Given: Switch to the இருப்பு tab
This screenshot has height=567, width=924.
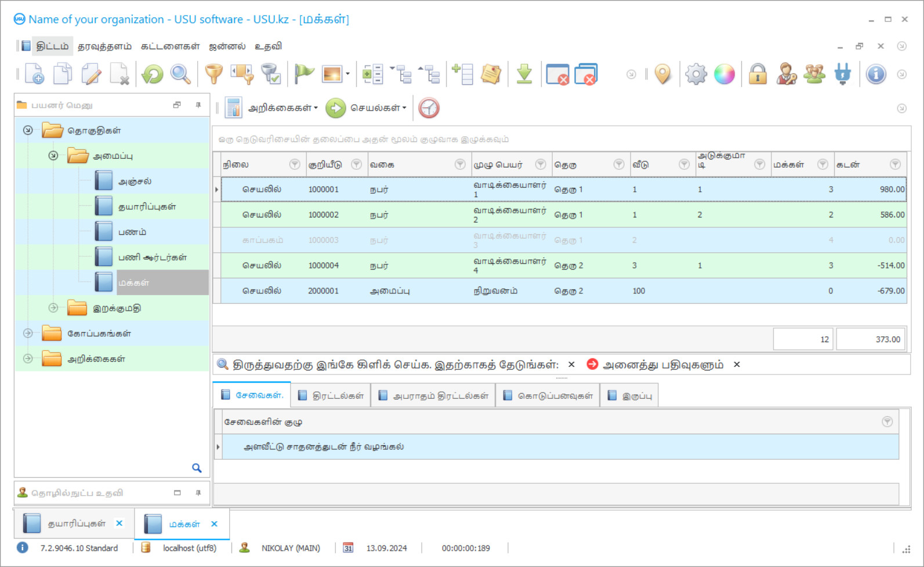Looking at the screenshot, I should 629,395.
